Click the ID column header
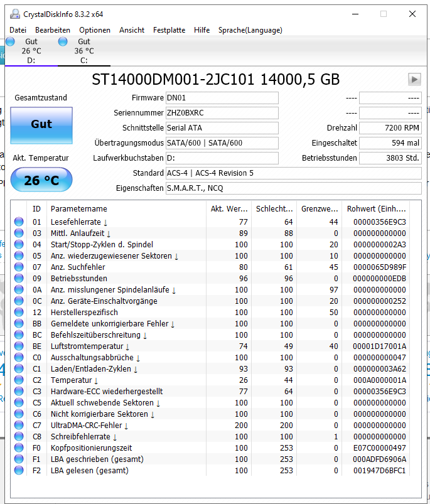Image resolution: width=430 pixels, height=504 pixels. [x=36, y=209]
